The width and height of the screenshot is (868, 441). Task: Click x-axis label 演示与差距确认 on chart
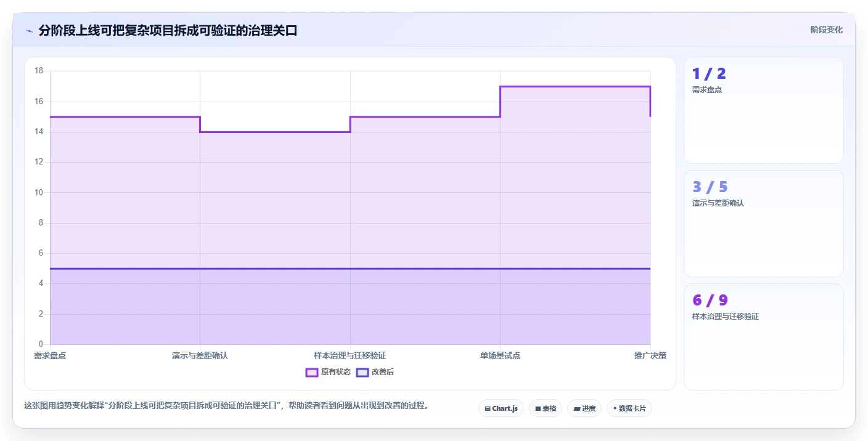tap(200, 355)
